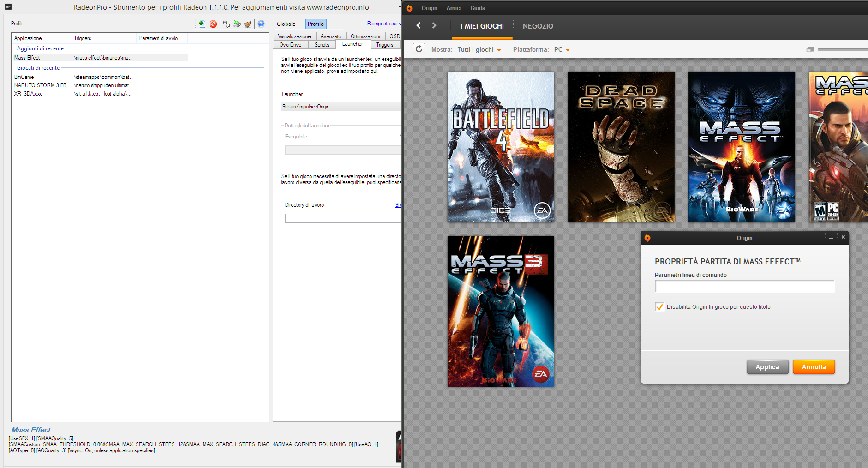Select NARUTO STORM 3 FB profile row
This screenshot has width=868, height=468.
(x=101, y=85)
